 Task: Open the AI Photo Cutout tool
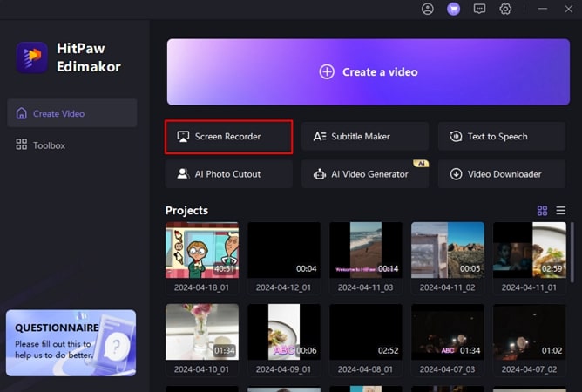pos(228,174)
